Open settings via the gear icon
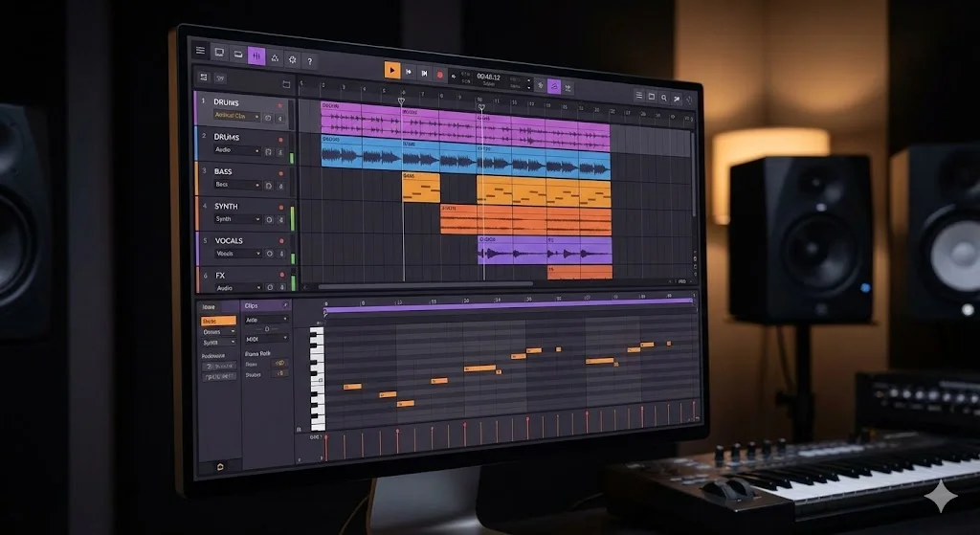The image size is (980, 535). click(x=292, y=59)
